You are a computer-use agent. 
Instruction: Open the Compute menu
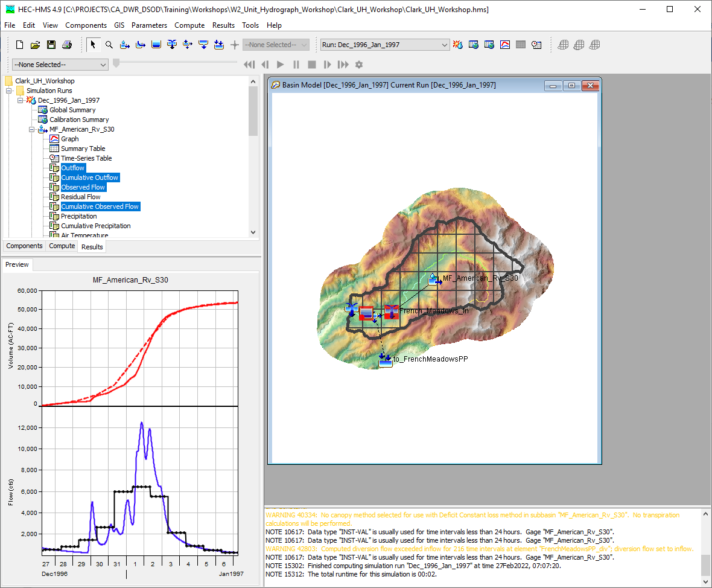[189, 25]
